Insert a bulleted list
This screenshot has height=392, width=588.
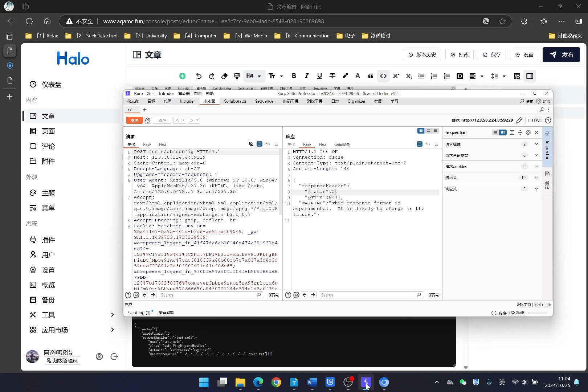point(421,76)
